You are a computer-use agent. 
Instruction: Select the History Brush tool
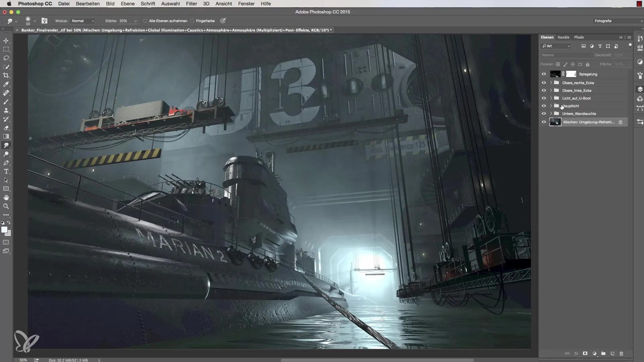click(x=6, y=119)
